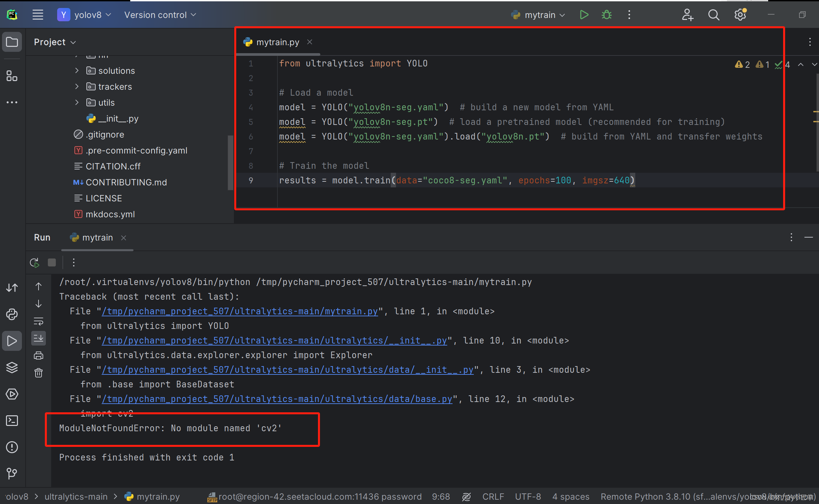Viewport: 819px width, 504px height.
Task: Select .pre-commit-config.yaml file
Action: (x=130, y=150)
